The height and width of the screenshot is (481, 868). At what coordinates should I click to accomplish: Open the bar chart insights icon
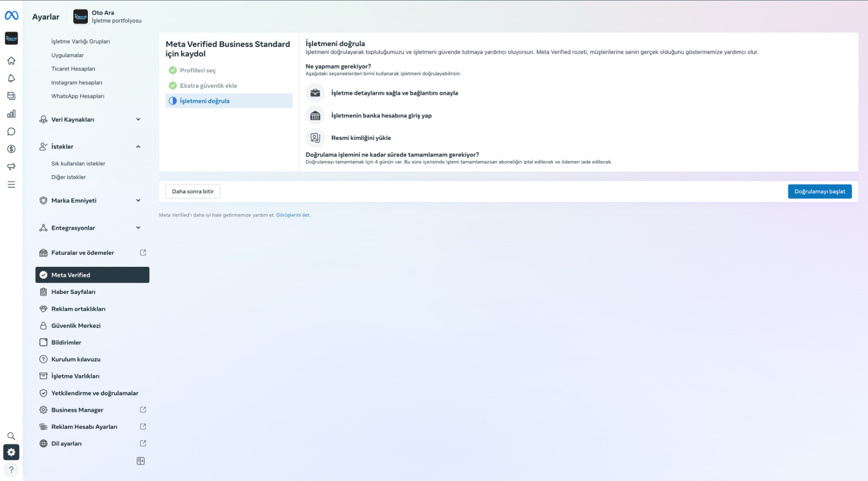pyautogui.click(x=11, y=114)
